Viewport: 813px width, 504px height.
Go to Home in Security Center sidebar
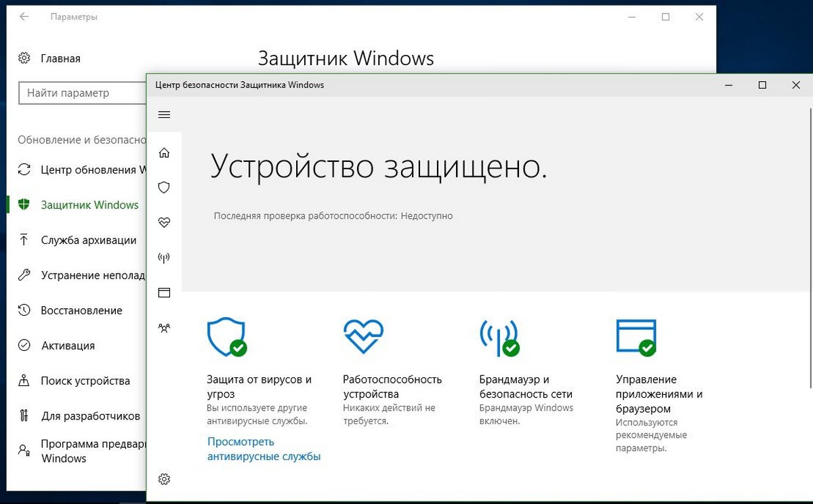click(164, 153)
